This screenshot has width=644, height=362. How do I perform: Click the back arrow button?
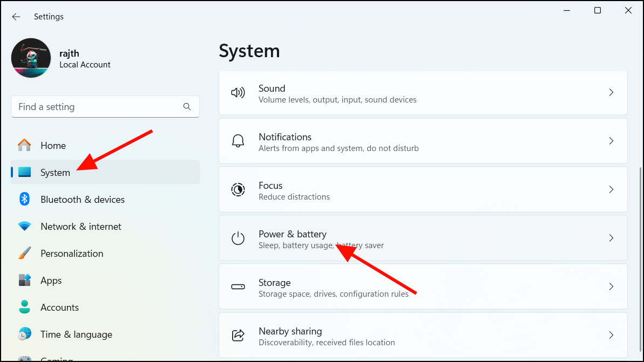coord(16,17)
